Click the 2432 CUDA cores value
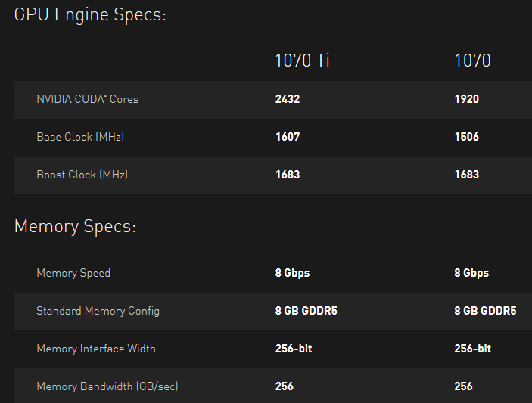Viewport: 532px width, 403px height. 288,99
